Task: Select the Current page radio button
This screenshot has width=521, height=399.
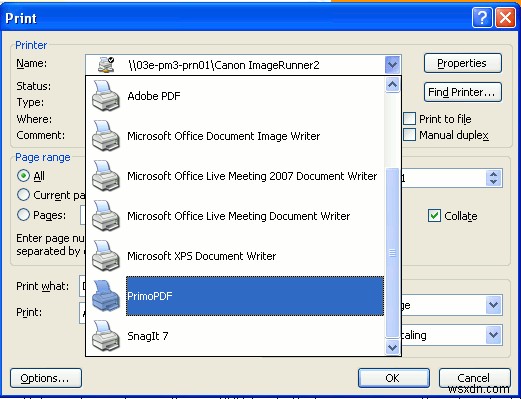Action: (x=23, y=195)
